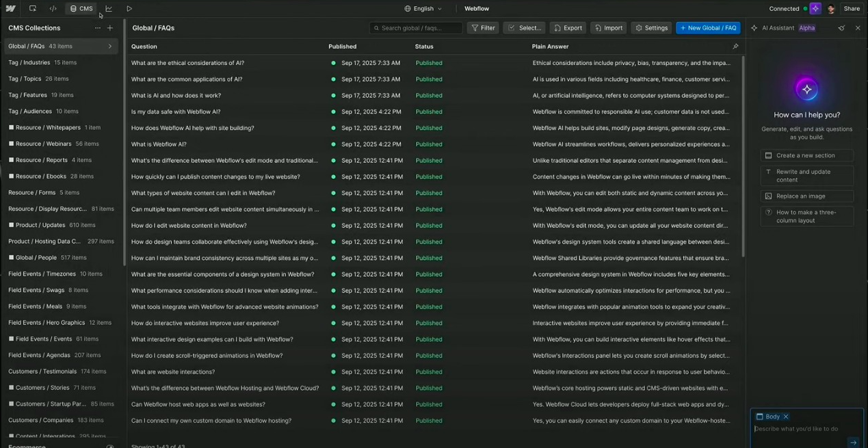Open Field Events / Agendas collection
The width and height of the screenshot is (868, 448).
[x=61, y=355]
